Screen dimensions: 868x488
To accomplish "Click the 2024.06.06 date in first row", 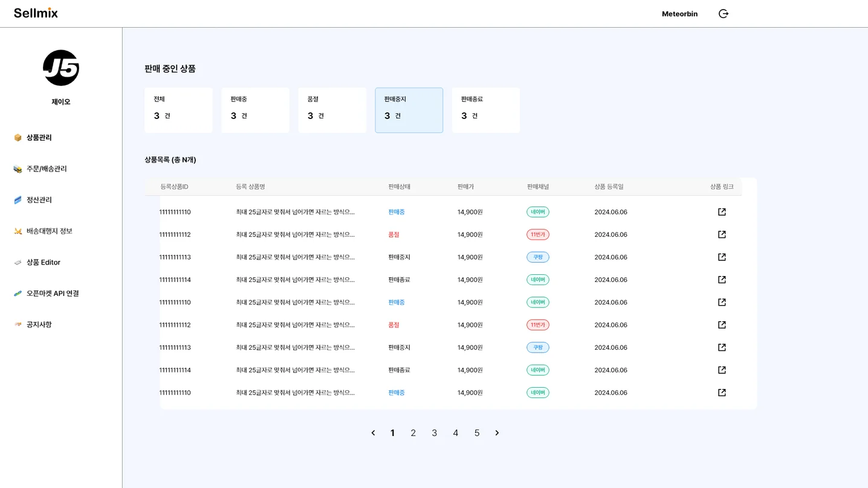I will point(611,212).
